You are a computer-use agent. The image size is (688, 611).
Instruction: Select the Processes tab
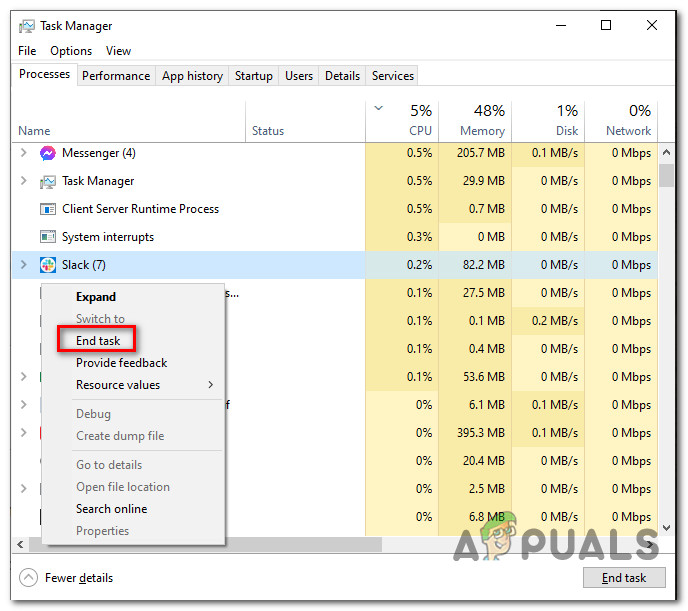tap(44, 74)
